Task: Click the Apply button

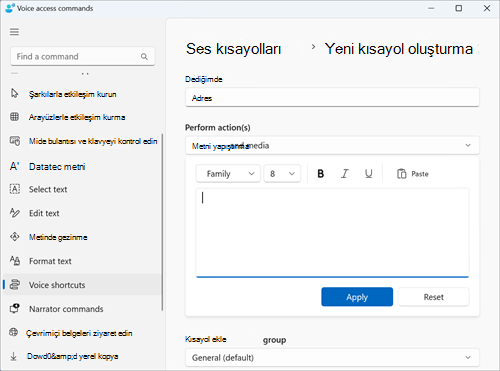Action: (x=357, y=297)
